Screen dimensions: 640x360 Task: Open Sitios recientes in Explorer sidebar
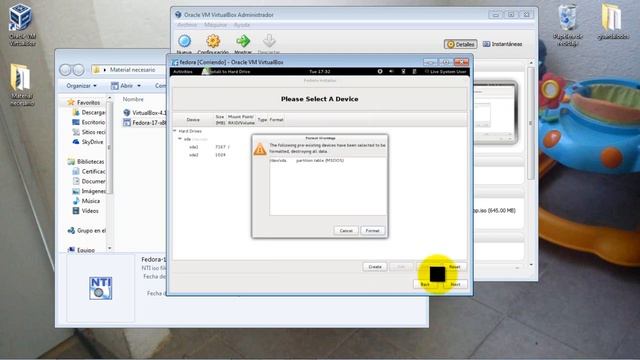[x=89, y=132]
